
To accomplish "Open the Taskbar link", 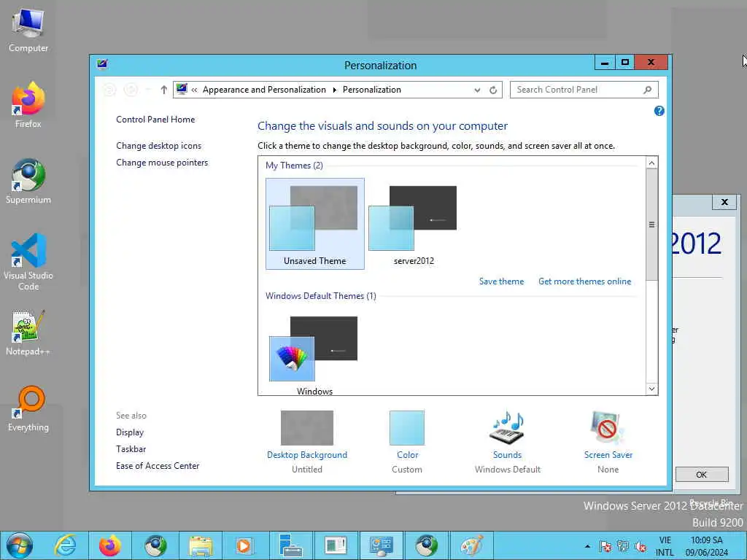I will click(131, 449).
